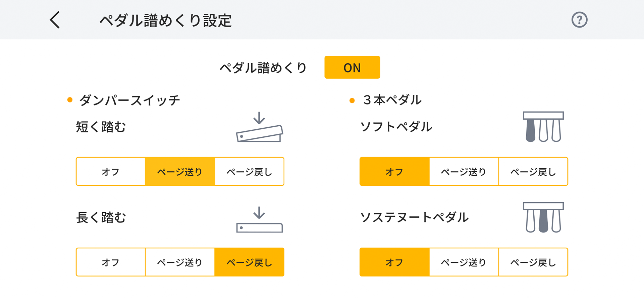644x298 pixels.
Task: Open help via the question mark icon
Action: [x=579, y=20]
